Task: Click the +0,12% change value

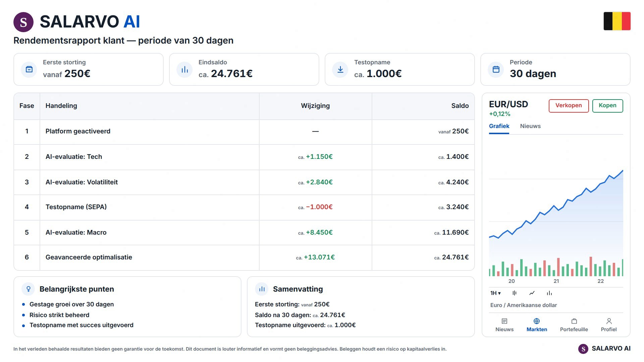Action: [500, 114]
